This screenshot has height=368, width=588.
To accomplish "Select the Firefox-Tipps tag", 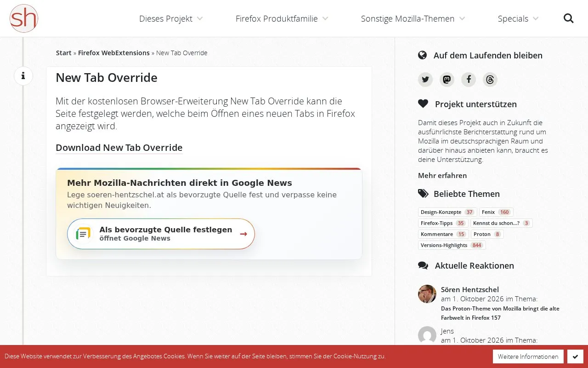I will coord(443,223).
